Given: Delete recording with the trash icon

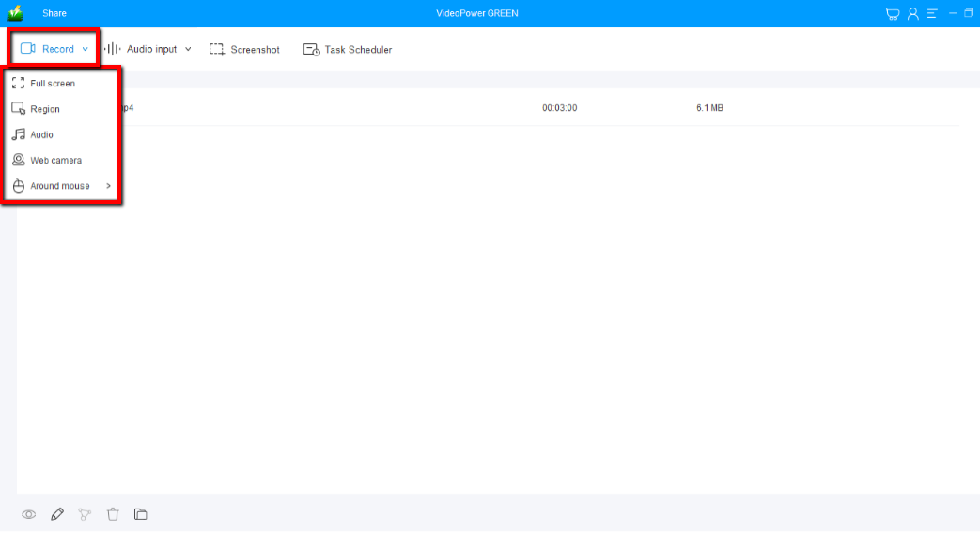Looking at the screenshot, I should (x=113, y=514).
